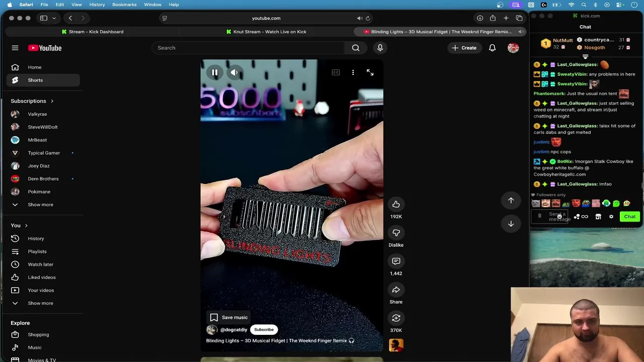Open Shopping under Explore

(43, 334)
